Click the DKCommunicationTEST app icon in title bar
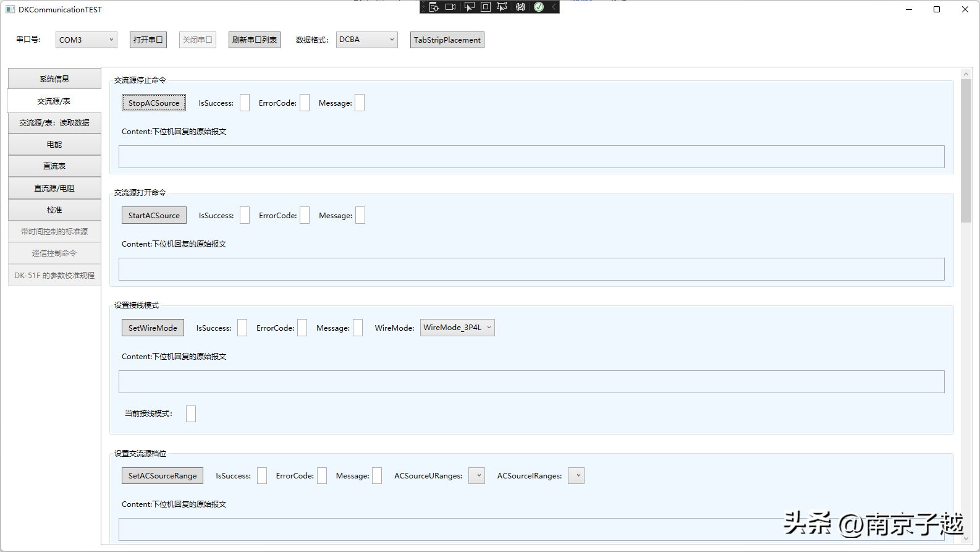This screenshot has height=552, width=980. click(x=10, y=9)
